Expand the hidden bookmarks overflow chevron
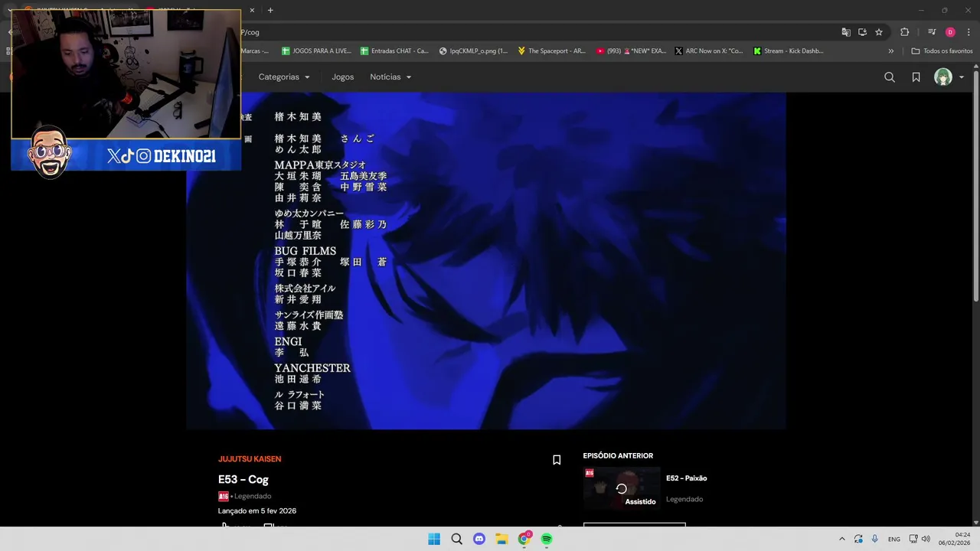The height and width of the screenshot is (551, 980). (x=890, y=51)
